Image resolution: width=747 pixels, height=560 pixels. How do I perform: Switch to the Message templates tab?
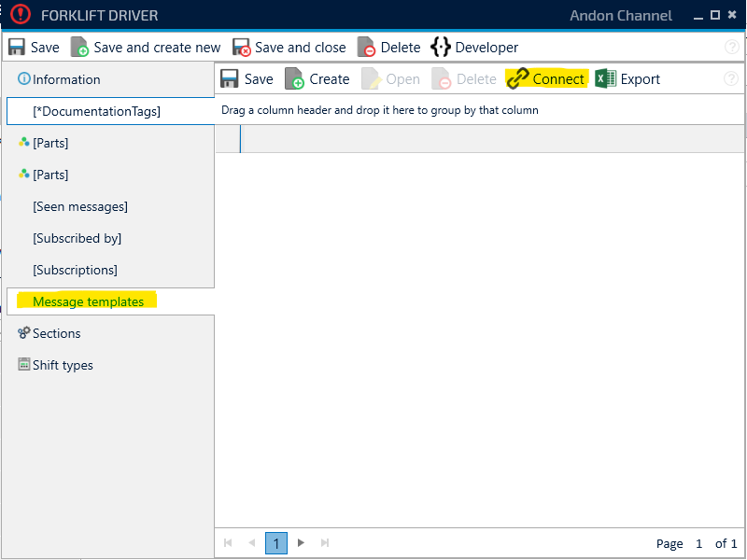89,301
